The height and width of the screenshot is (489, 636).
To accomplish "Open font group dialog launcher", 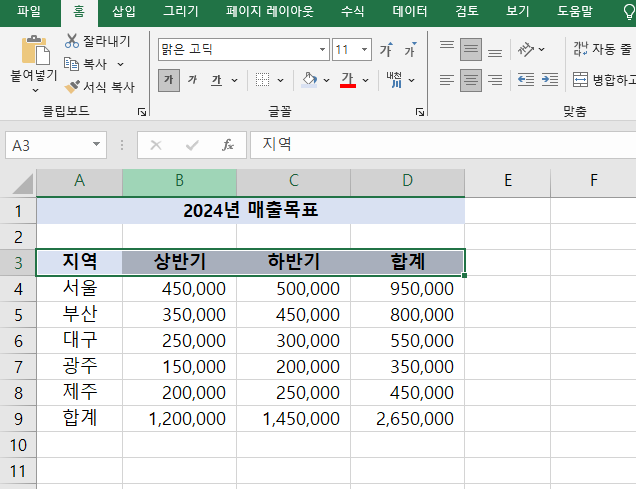I will click(420, 112).
